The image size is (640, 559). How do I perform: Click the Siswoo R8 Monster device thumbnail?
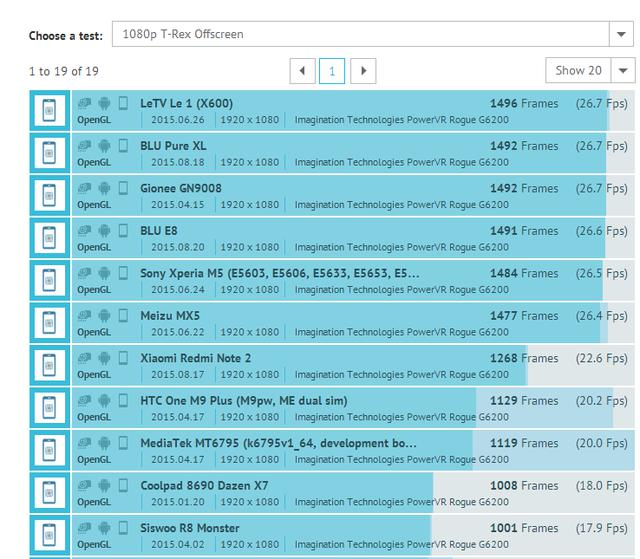[49, 536]
